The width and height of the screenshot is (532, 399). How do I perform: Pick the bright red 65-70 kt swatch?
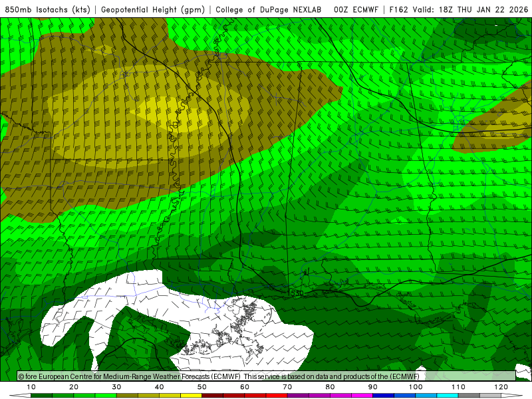tap(277, 396)
